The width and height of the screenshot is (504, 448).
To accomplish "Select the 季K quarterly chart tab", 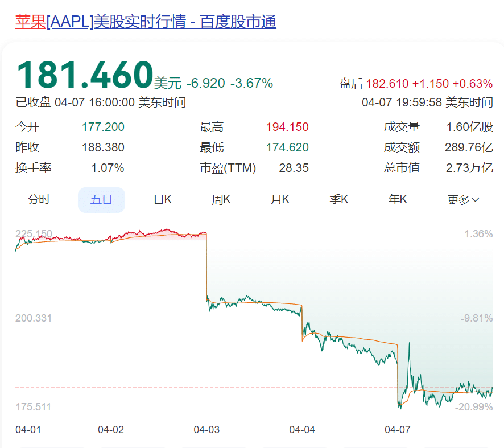I will (x=339, y=199).
